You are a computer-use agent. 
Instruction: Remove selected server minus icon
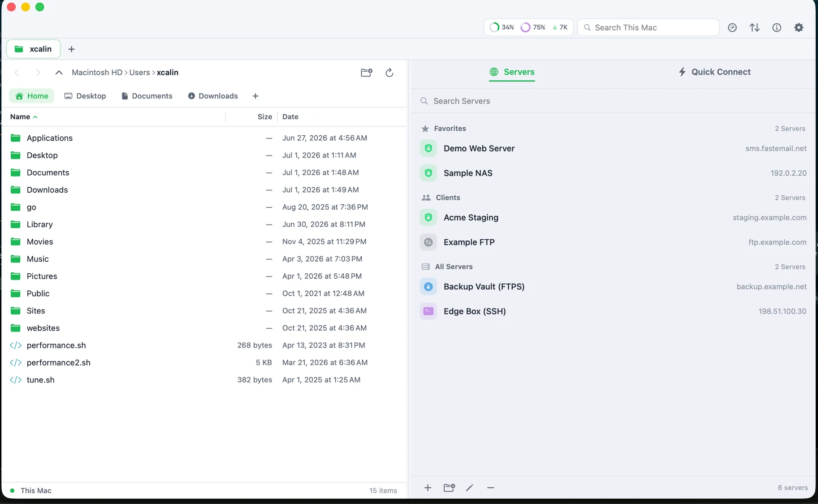490,487
